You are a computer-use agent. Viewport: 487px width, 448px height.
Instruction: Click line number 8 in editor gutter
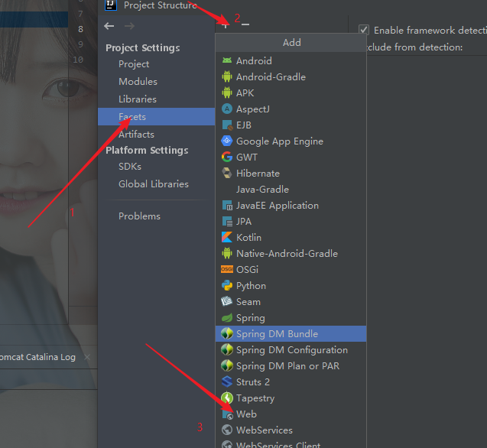[80, 29]
